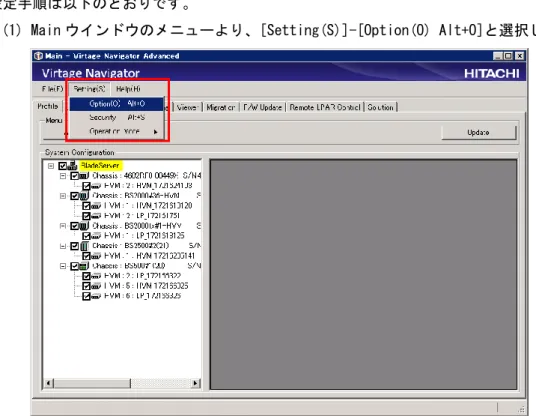Uncheck the Chassis 4602 checkbox
The height and width of the screenshot is (416, 536).
75,176
